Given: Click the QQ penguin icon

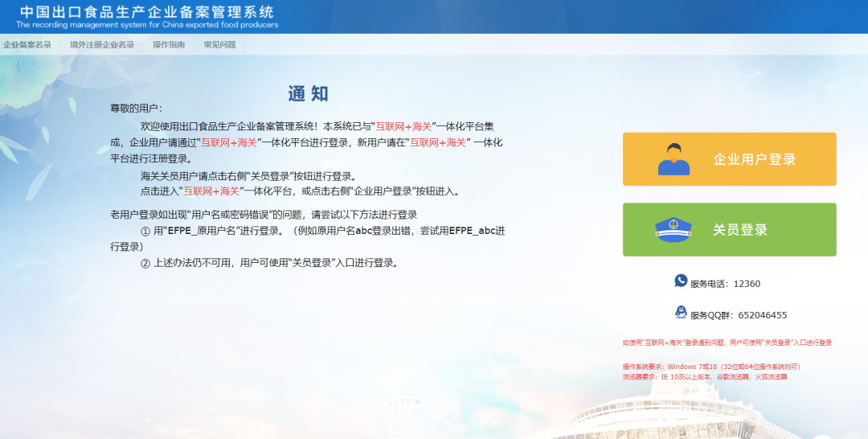Looking at the screenshot, I should (x=681, y=312).
